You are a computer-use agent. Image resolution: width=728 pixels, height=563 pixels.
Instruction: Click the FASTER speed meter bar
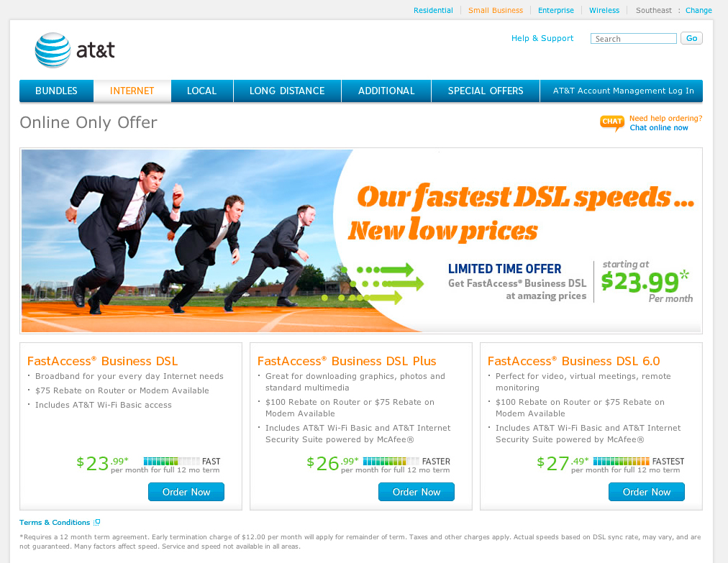[x=391, y=462]
